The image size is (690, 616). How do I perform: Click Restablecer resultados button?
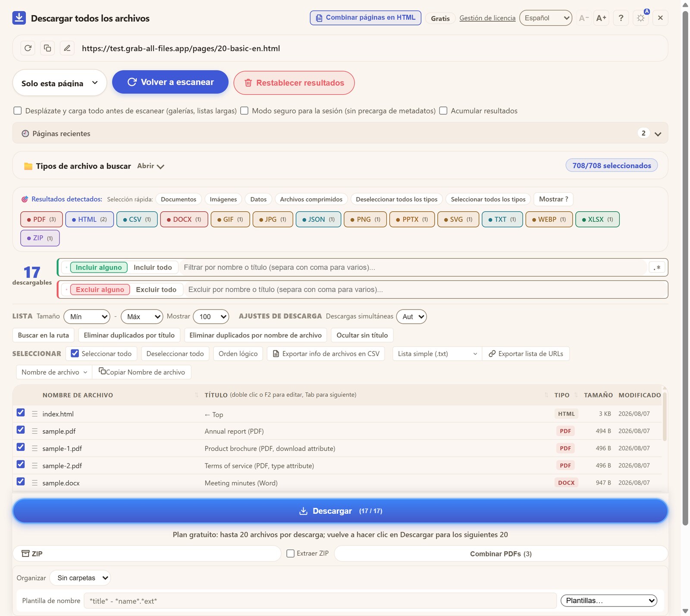coord(294,83)
